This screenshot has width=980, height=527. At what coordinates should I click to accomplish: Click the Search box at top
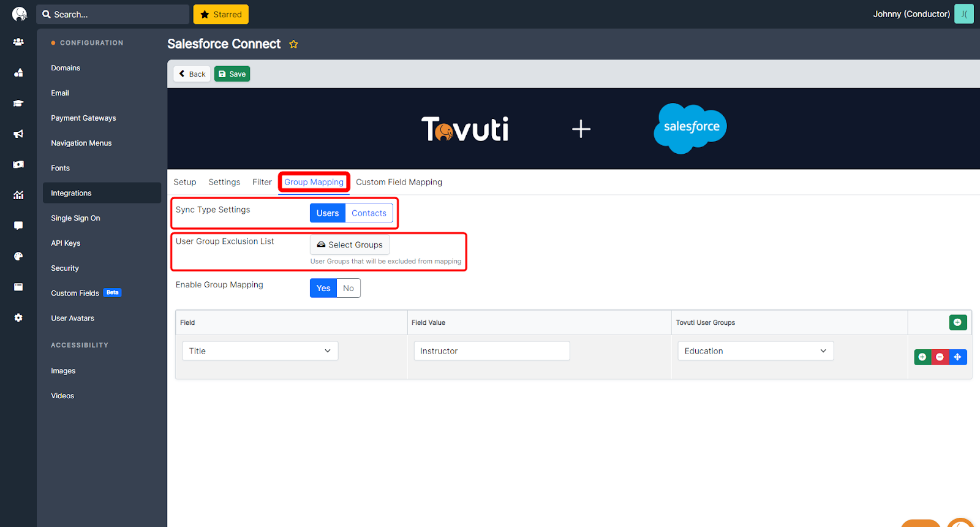113,14
